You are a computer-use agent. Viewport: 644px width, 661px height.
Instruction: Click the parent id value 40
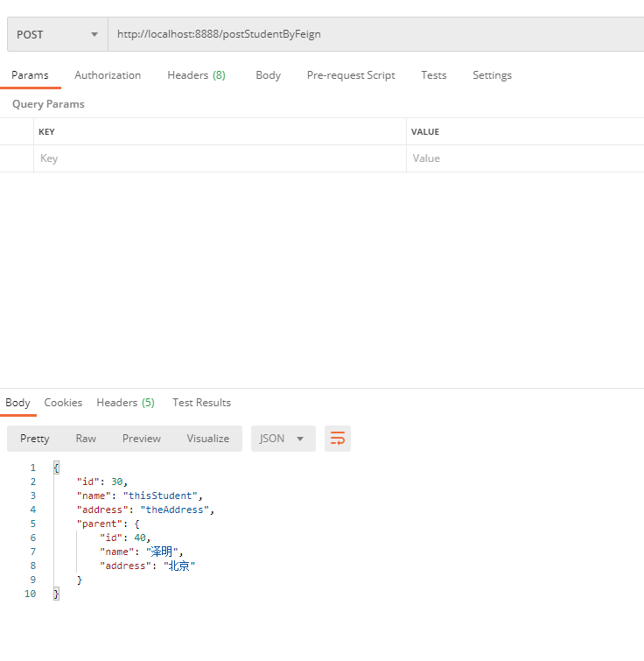[x=140, y=538]
